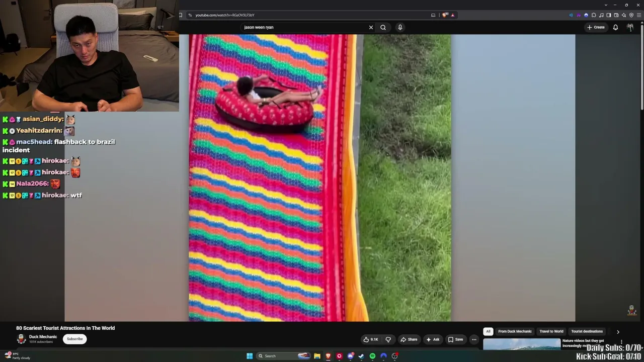Subscribe to Duck Mechanic channel

click(x=74, y=339)
